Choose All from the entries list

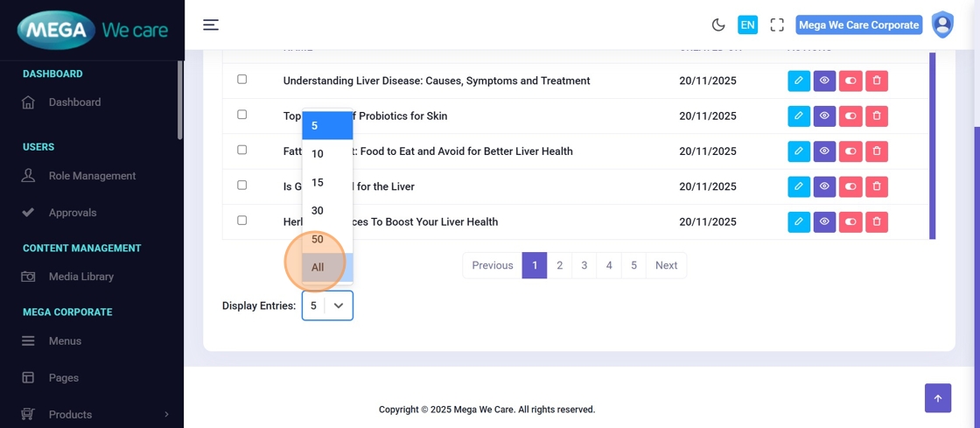tap(318, 267)
